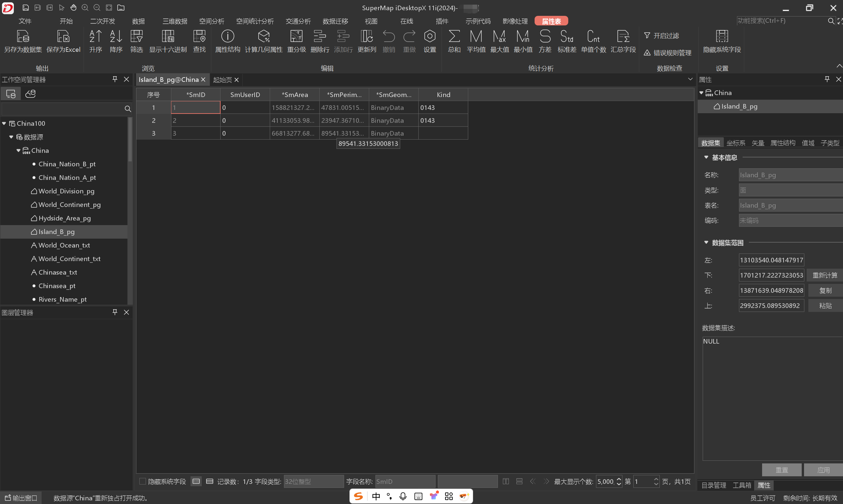Click 隐藏系统字段 ribbon icon
This screenshot has width=843, height=504.
[722, 36]
